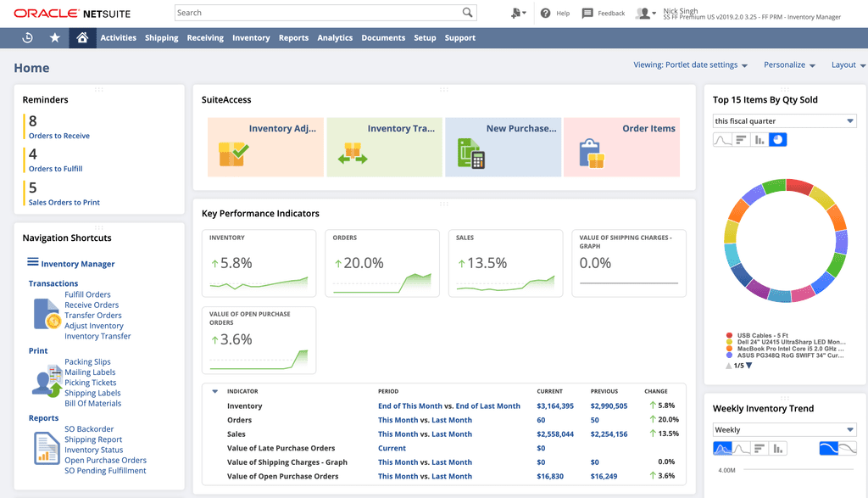
Task: Select horizontal bar chart in Weekly Inventory Trend
Action: pos(759,448)
